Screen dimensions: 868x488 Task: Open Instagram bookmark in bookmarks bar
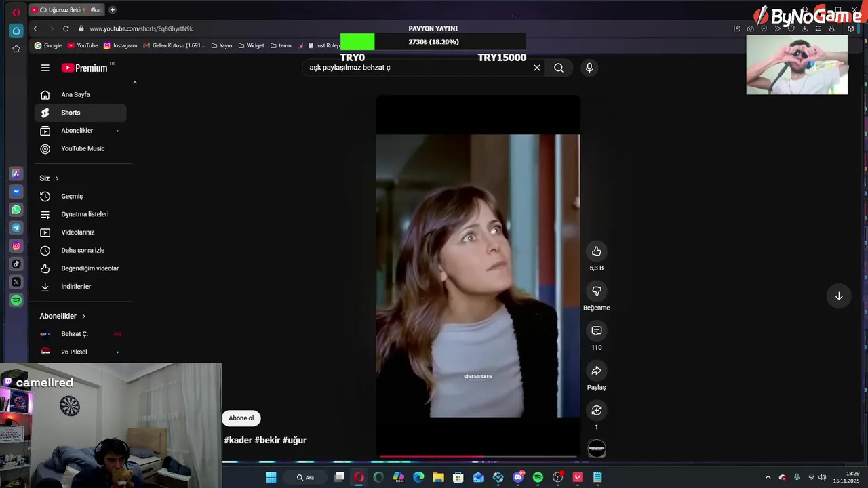tap(120, 45)
